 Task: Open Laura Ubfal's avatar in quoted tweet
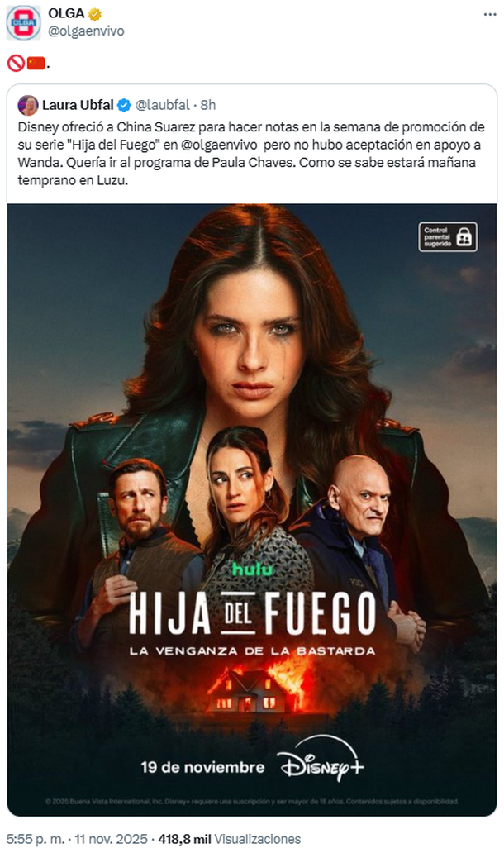click(x=28, y=105)
